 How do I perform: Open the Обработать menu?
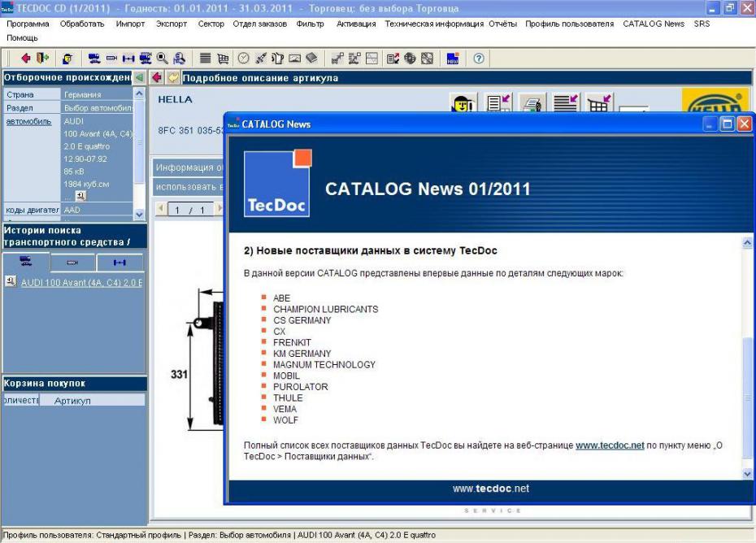pos(82,24)
